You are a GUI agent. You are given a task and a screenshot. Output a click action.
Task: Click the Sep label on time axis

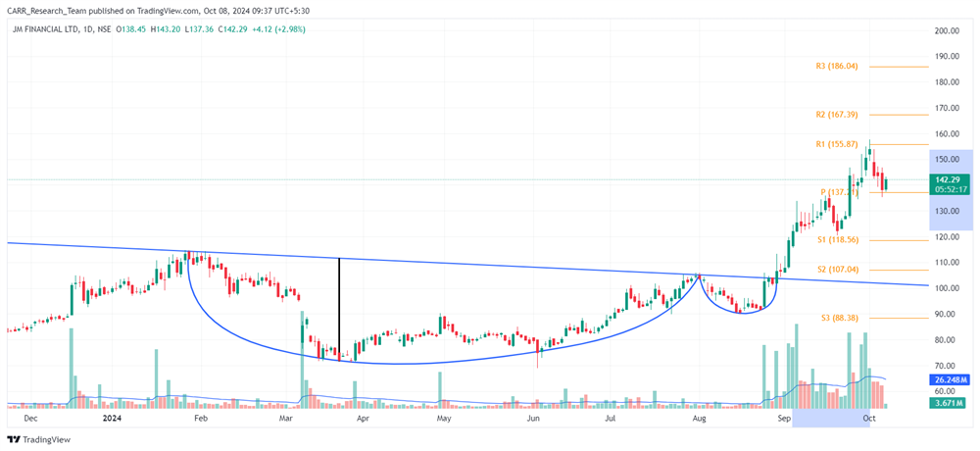(x=785, y=417)
